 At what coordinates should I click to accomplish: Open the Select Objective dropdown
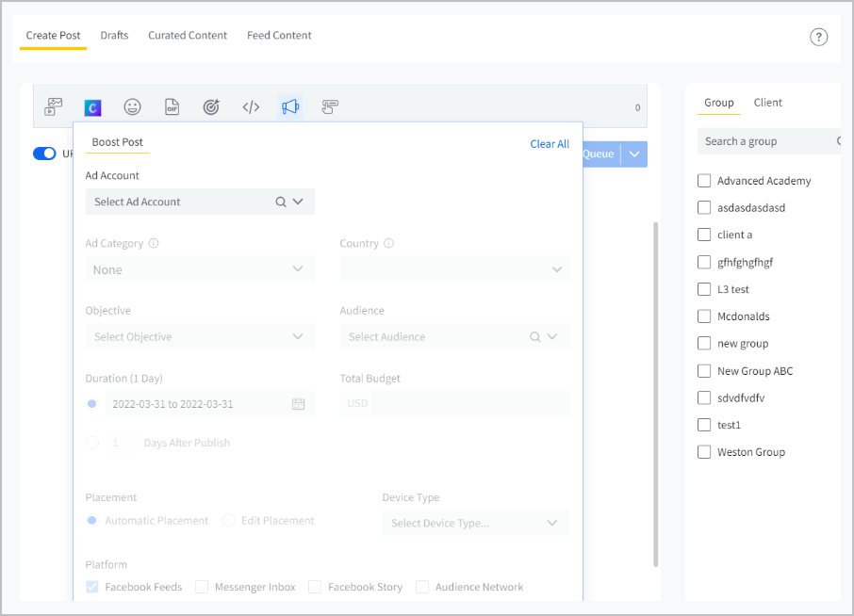point(200,337)
